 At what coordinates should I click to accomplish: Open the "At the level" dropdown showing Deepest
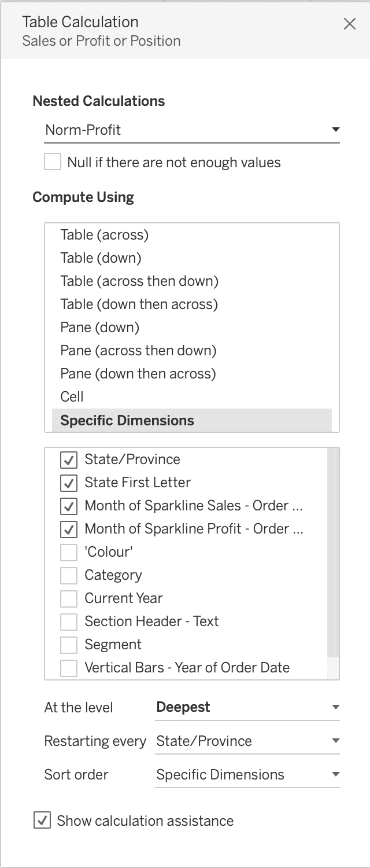pos(247,707)
